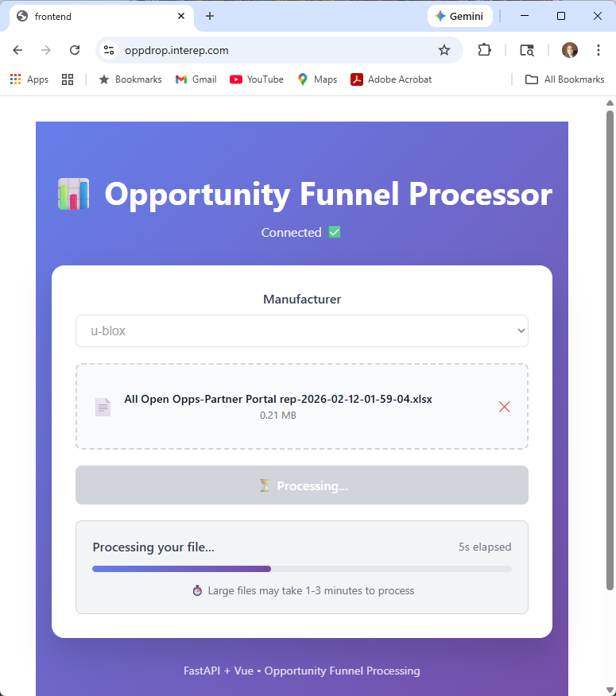Open site information icon in address bar
The width and height of the screenshot is (616, 696).
coord(109,50)
